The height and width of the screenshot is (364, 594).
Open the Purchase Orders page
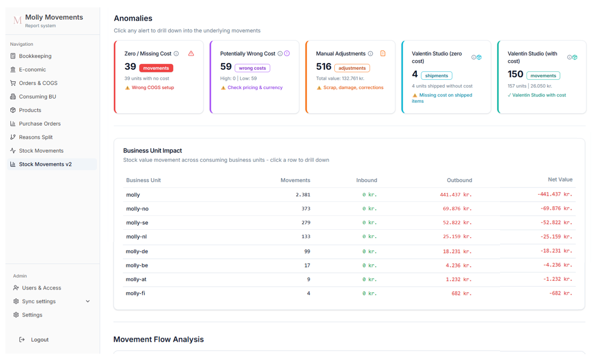[39, 124]
